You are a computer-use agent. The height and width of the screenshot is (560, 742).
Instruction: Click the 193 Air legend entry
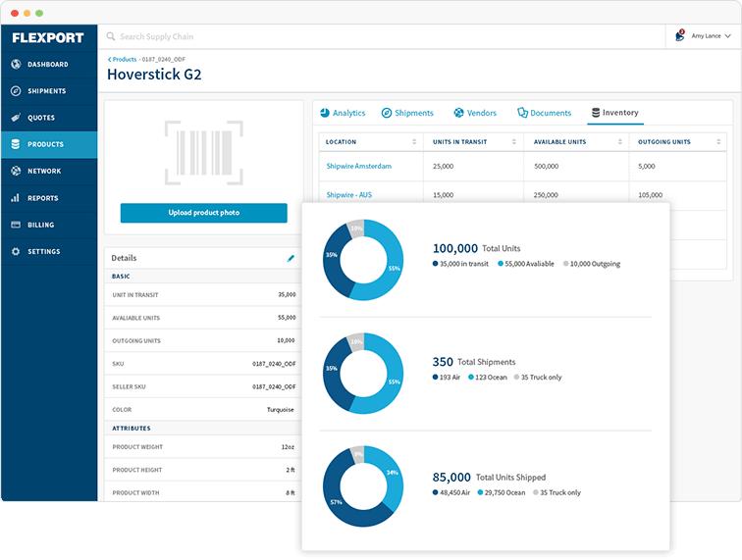(447, 377)
